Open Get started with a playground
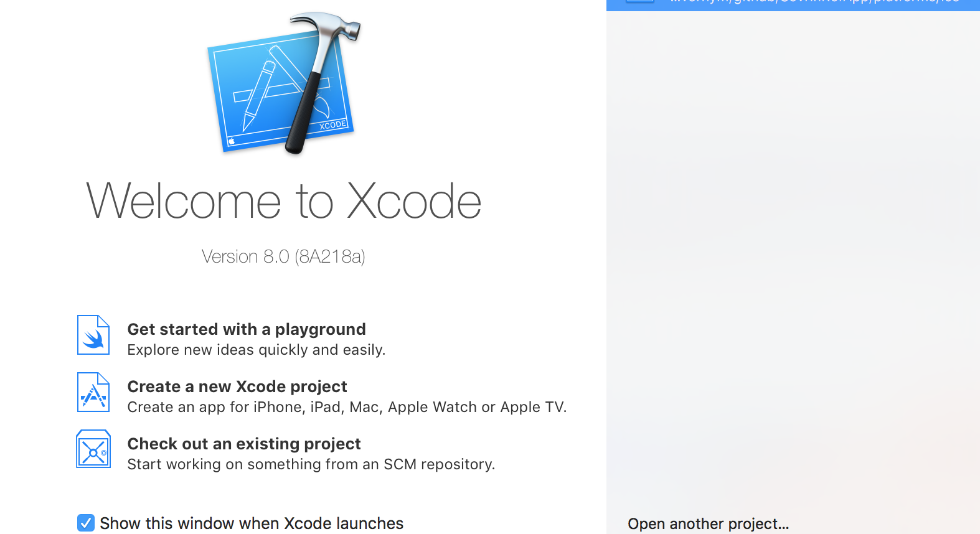Screen dimensions: 980x534 [247, 329]
